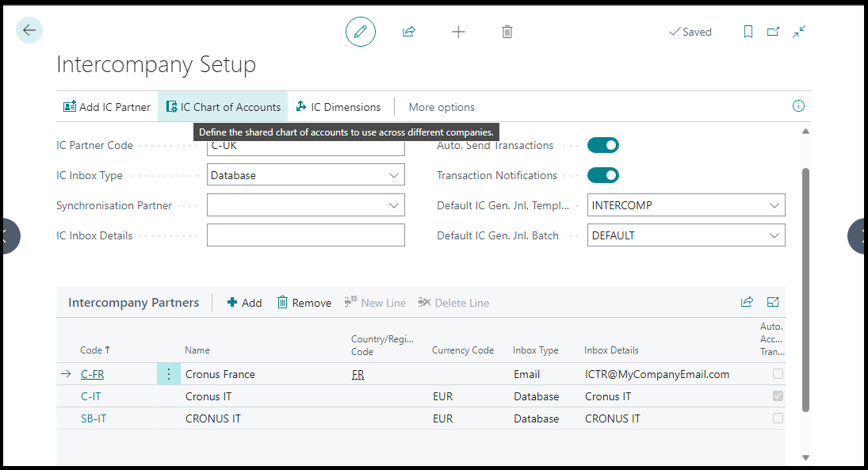The height and width of the screenshot is (470, 868).
Task: Click the plus icon to create new
Action: pyautogui.click(x=458, y=32)
